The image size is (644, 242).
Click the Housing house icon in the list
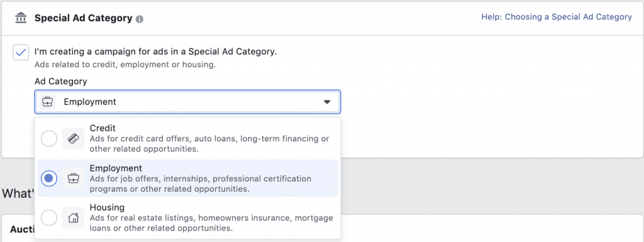click(x=73, y=217)
